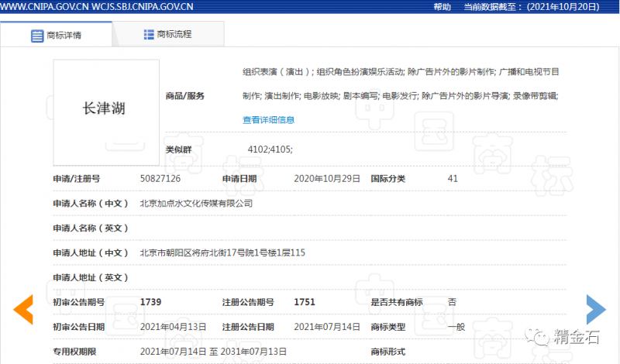Click the 申请人地址（中文） label
The height and width of the screenshot is (364, 620).
point(91,252)
